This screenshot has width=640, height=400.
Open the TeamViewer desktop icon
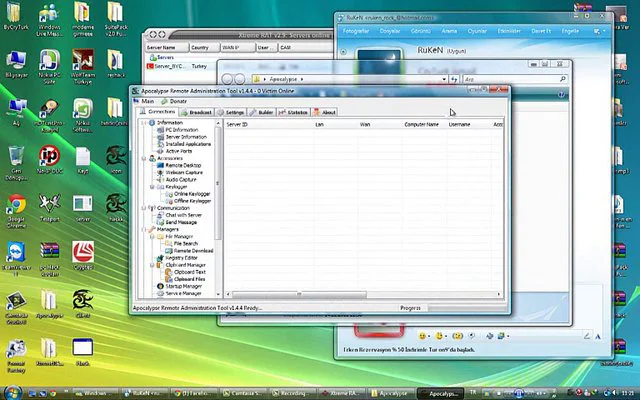click(16, 250)
